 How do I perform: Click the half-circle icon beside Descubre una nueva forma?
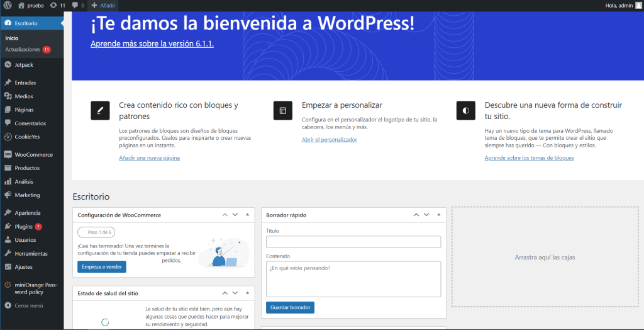[466, 110]
